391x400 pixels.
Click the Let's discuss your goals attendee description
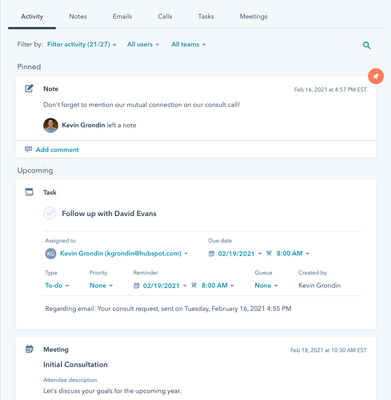pos(112,391)
